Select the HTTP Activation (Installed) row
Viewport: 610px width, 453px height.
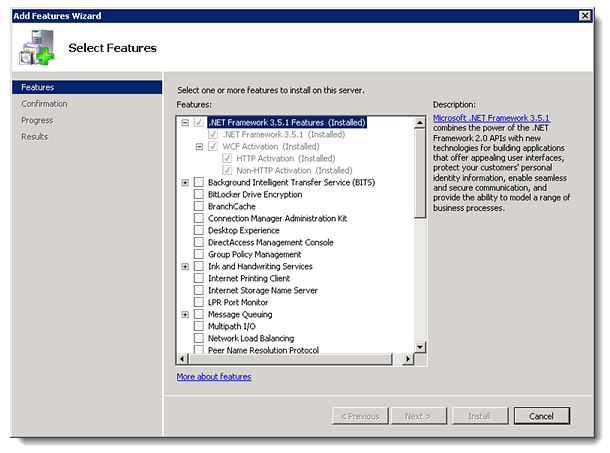coord(286,158)
